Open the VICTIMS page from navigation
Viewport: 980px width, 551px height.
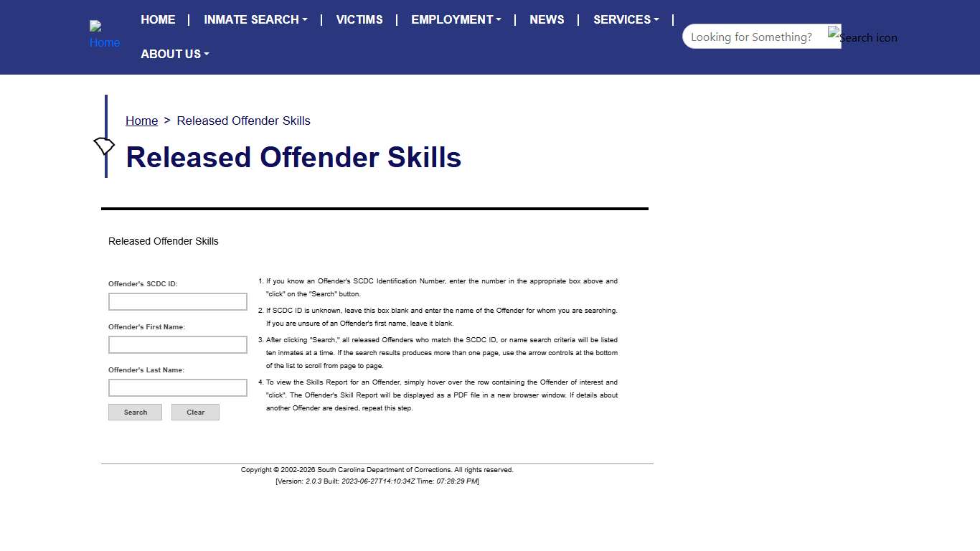pyautogui.click(x=359, y=19)
